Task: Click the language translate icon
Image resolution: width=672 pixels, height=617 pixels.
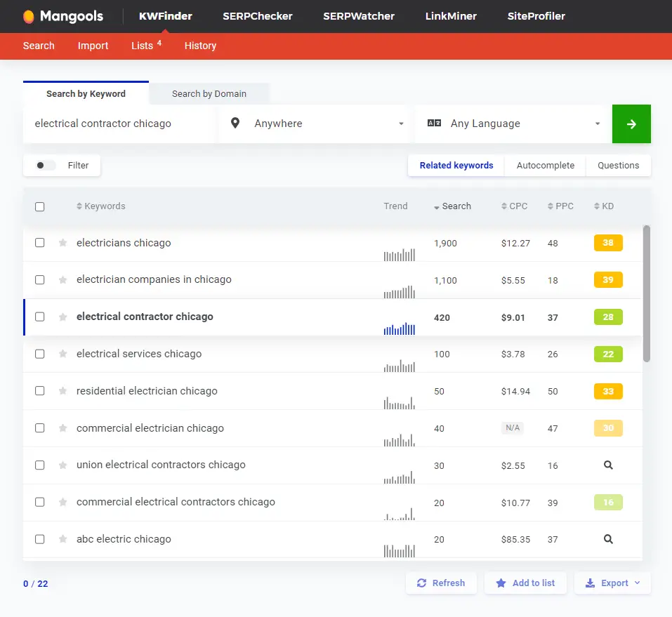Action: pos(434,124)
